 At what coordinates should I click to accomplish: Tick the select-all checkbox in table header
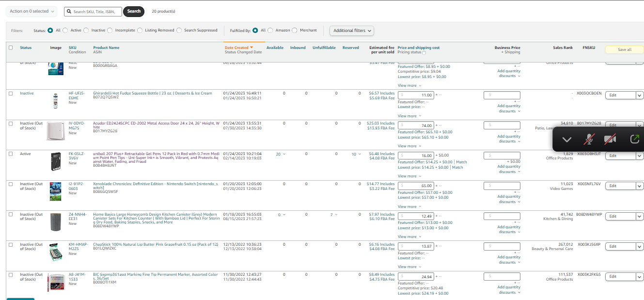coord(11,47)
